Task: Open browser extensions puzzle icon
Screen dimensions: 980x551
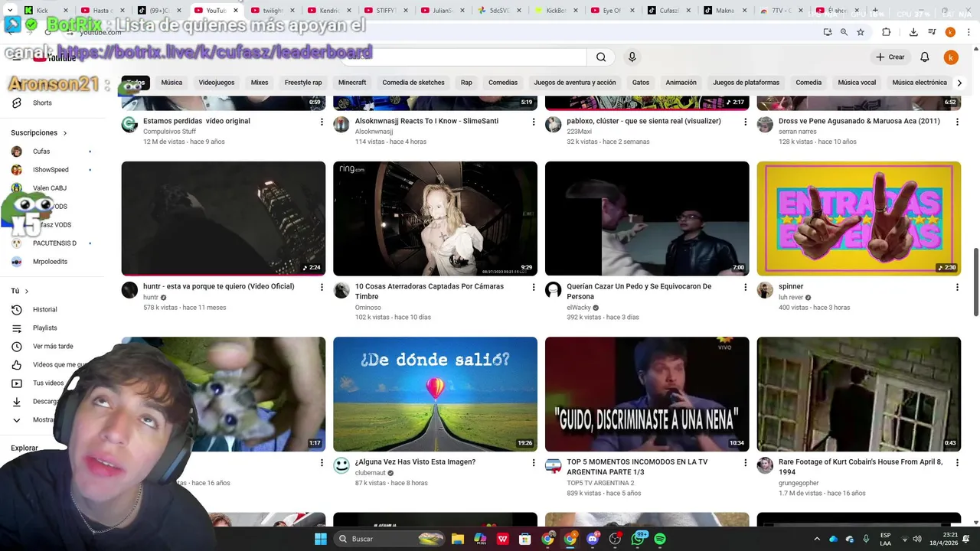Action: tap(886, 32)
